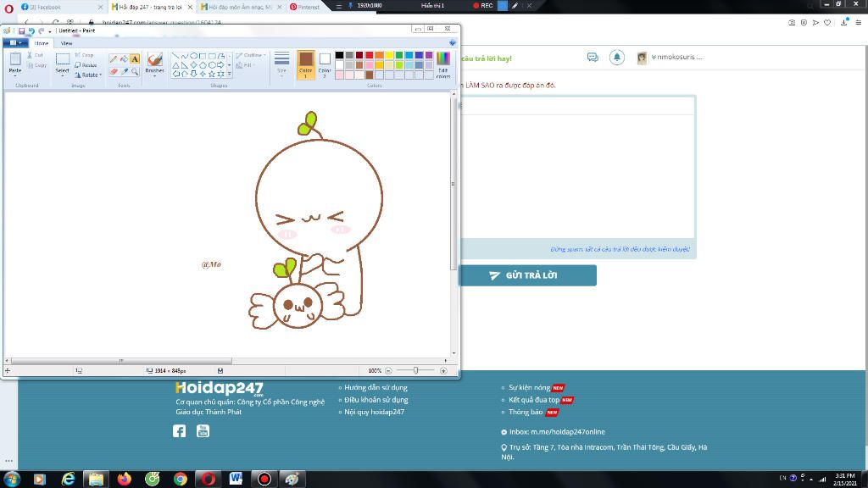Image resolution: width=868 pixels, height=488 pixels.
Task: Open the Size line thickness dropdown
Action: pyautogui.click(x=281, y=64)
